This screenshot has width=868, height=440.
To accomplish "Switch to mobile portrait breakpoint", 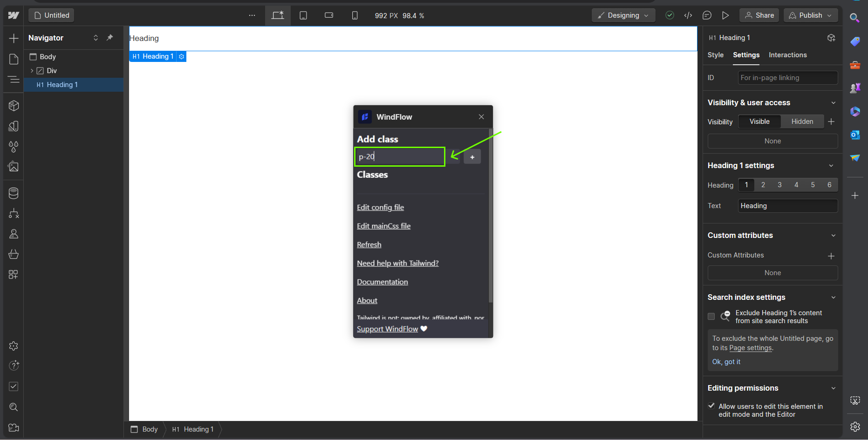I will [355, 15].
